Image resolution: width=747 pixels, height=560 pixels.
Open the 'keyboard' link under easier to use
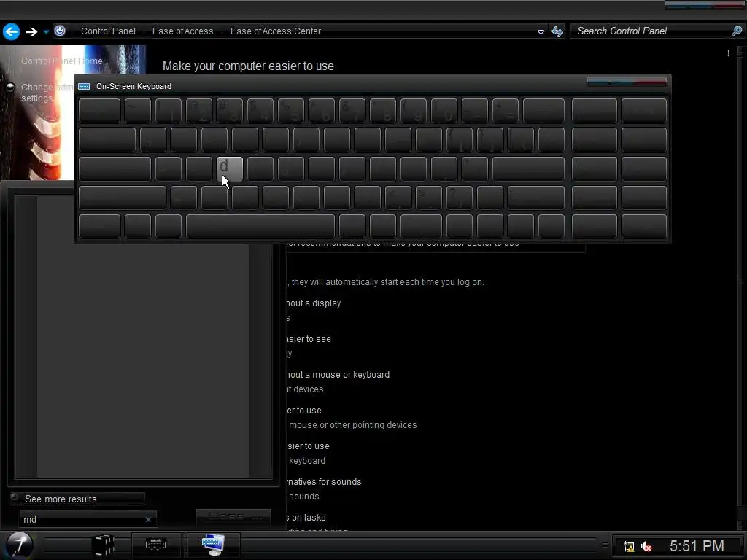click(307, 461)
